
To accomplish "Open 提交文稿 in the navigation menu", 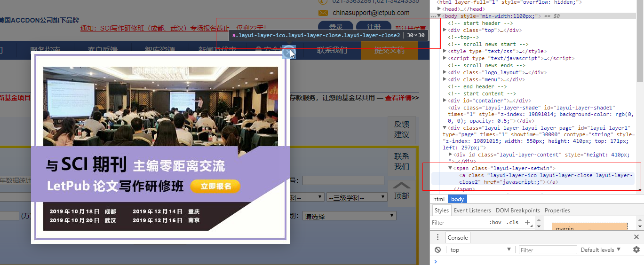I will pos(390,50).
